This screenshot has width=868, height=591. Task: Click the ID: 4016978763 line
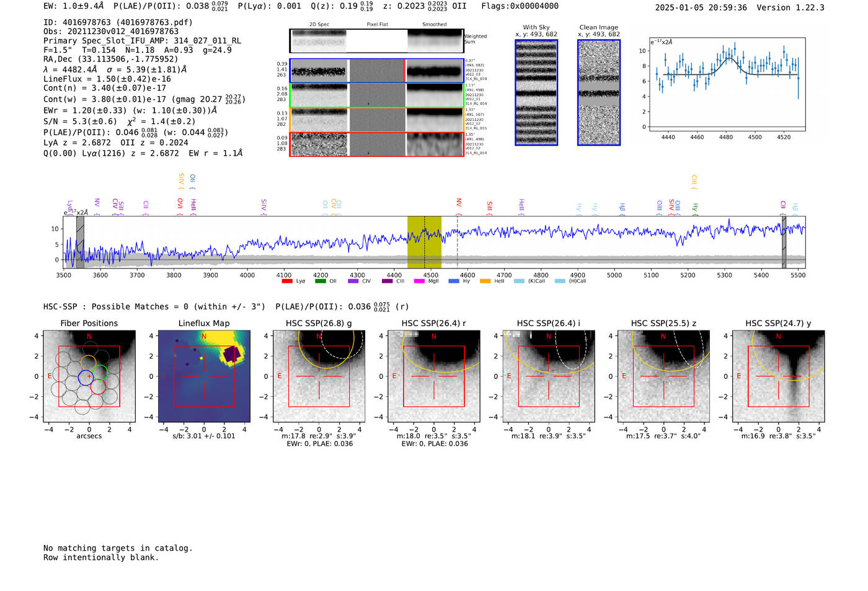118,22
